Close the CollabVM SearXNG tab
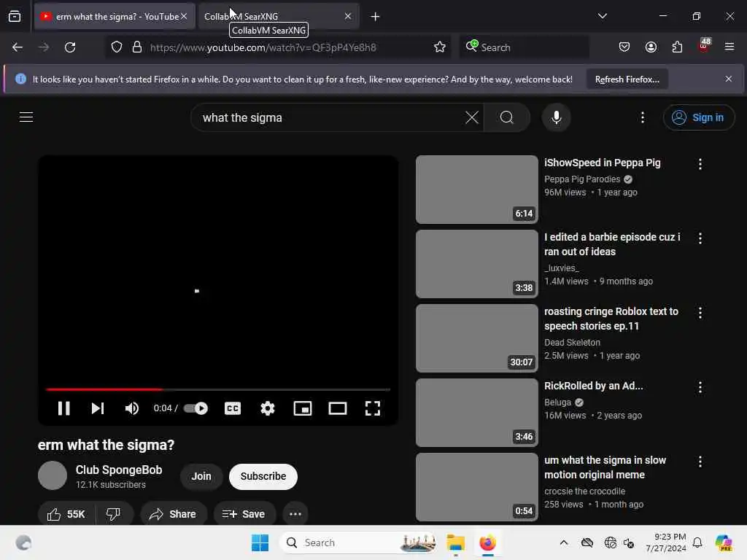The height and width of the screenshot is (560, 747). (x=348, y=16)
